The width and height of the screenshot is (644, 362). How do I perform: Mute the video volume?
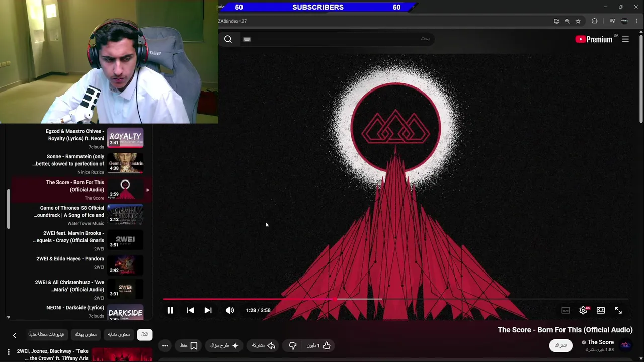(x=230, y=310)
